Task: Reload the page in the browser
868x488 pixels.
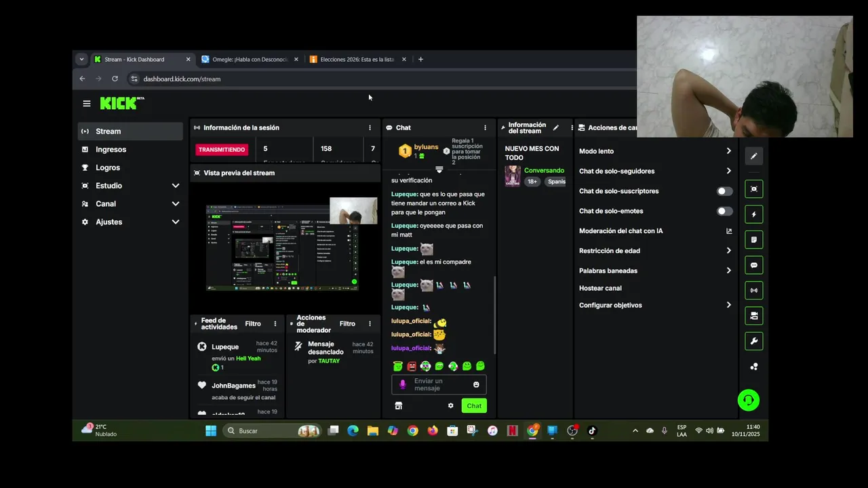Action: point(115,79)
